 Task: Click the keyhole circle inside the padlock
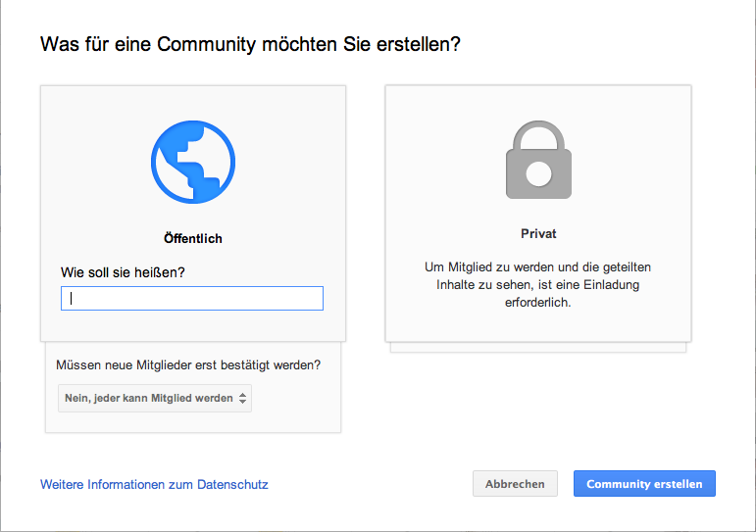tap(538, 174)
